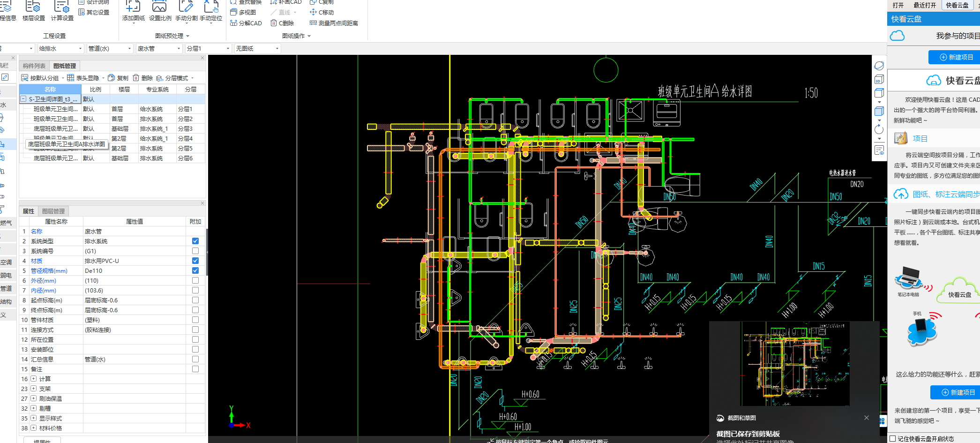980x443 pixels.
Task: Check 系统编号 attached checkbox
Action: coord(195,251)
